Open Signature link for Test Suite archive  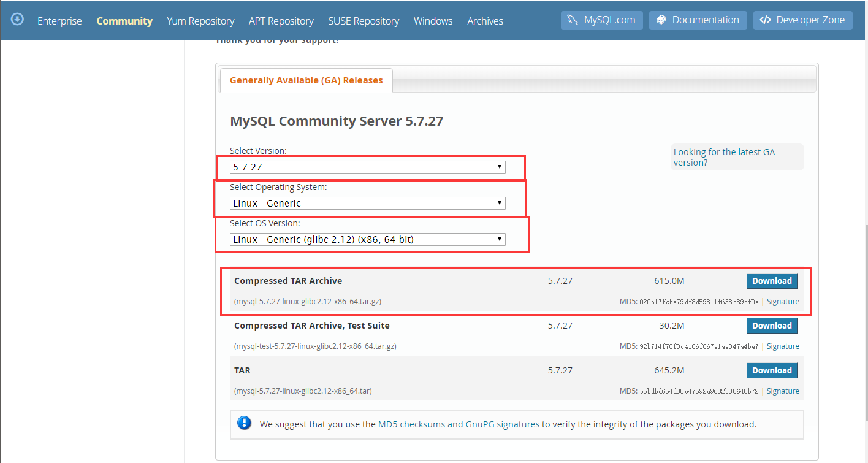[x=783, y=346]
